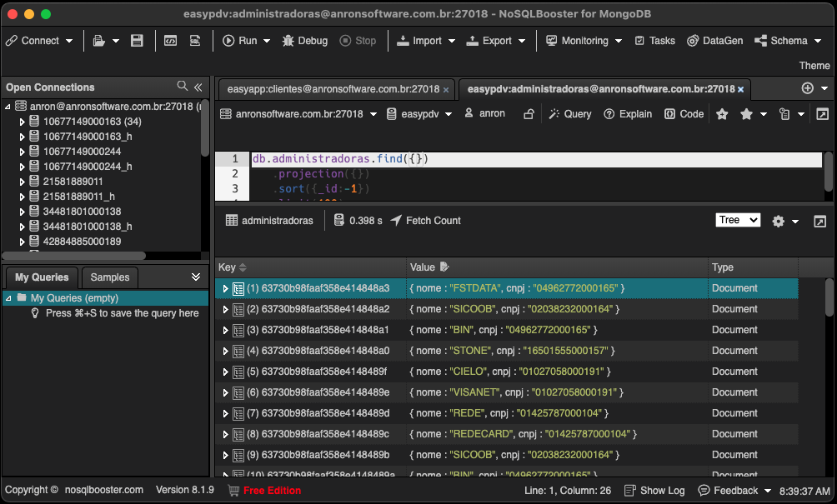Click the Code generation button

click(x=684, y=114)
